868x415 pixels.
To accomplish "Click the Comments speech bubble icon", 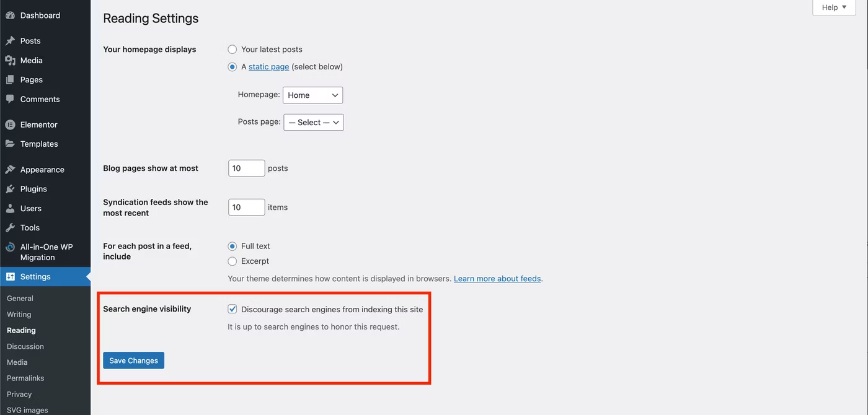I will tap(10, 99).
